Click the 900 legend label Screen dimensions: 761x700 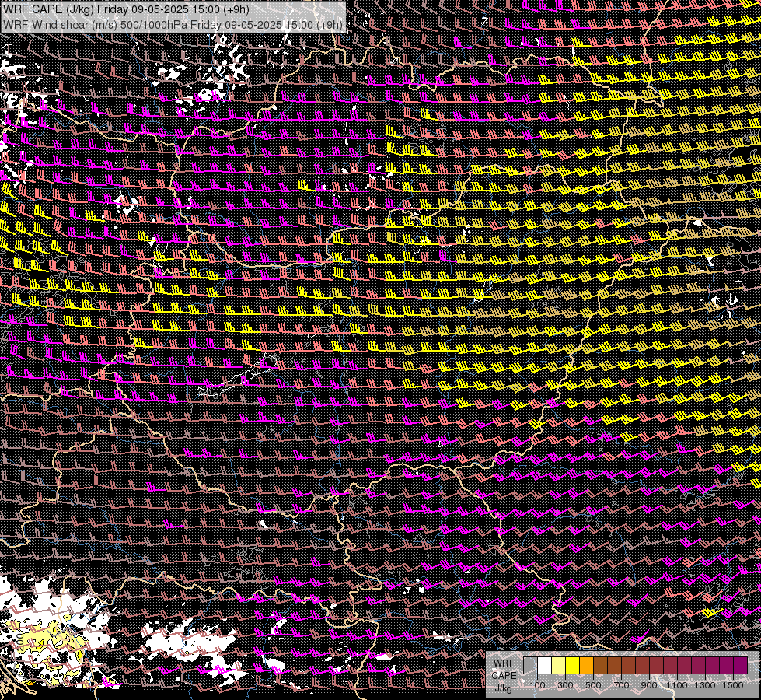[x=649, y=685]
